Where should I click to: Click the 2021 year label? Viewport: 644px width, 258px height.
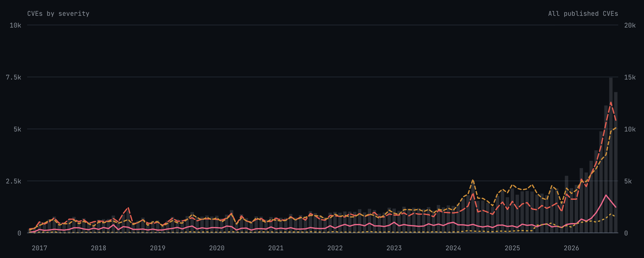coord(276,248)
